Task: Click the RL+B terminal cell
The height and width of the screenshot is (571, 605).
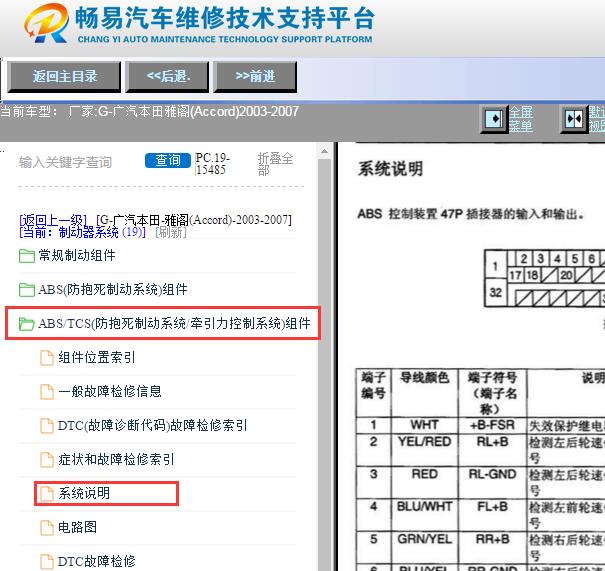Action: pyautogui.click(x=492, y=449)
